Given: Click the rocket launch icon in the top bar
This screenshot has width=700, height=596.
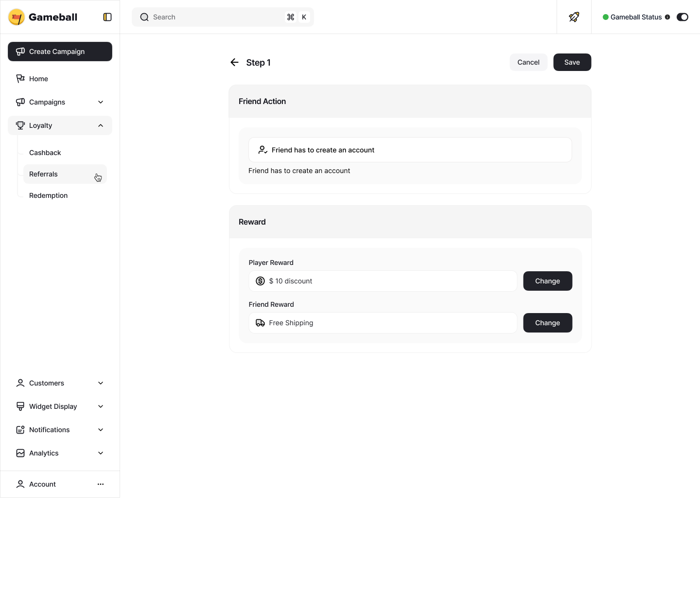Looking at the screenshot, I should tap(574, 17).
